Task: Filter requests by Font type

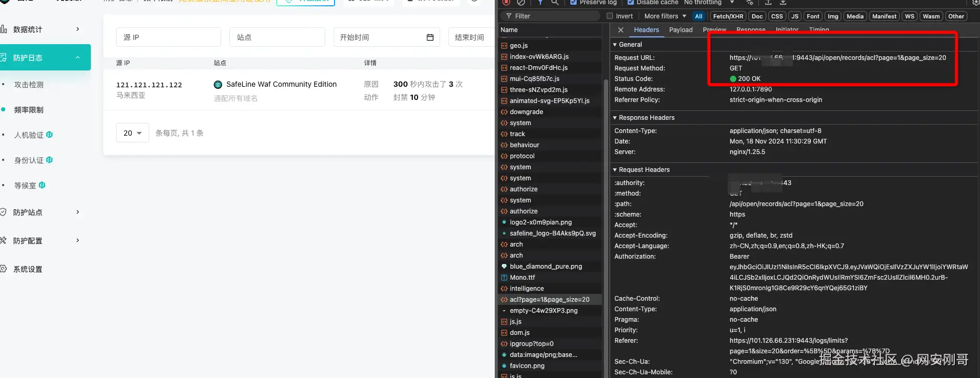Action: [x=813, y=16]
